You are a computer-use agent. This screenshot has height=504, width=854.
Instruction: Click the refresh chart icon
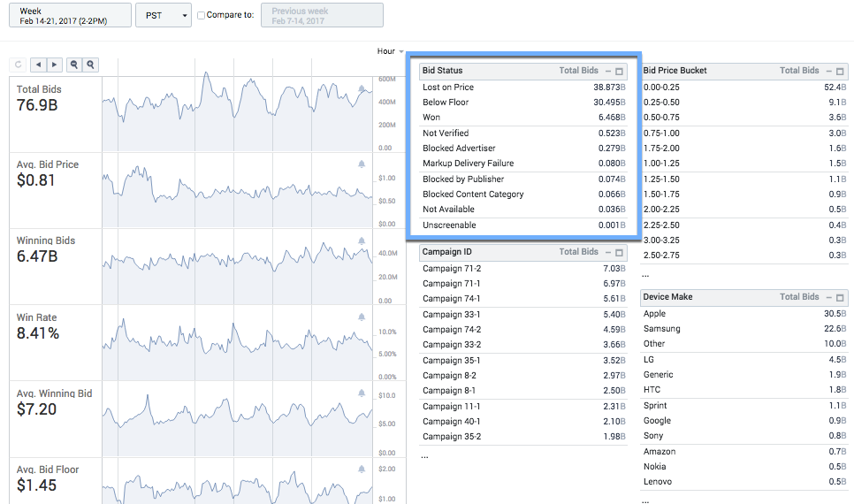pyautogui.click(x=19, y=65)
